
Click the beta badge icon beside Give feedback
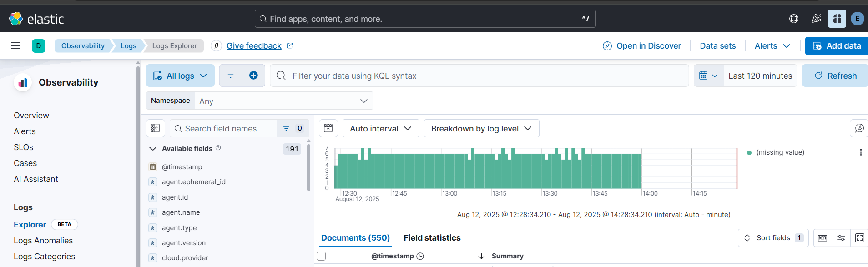tap(216, 45)
